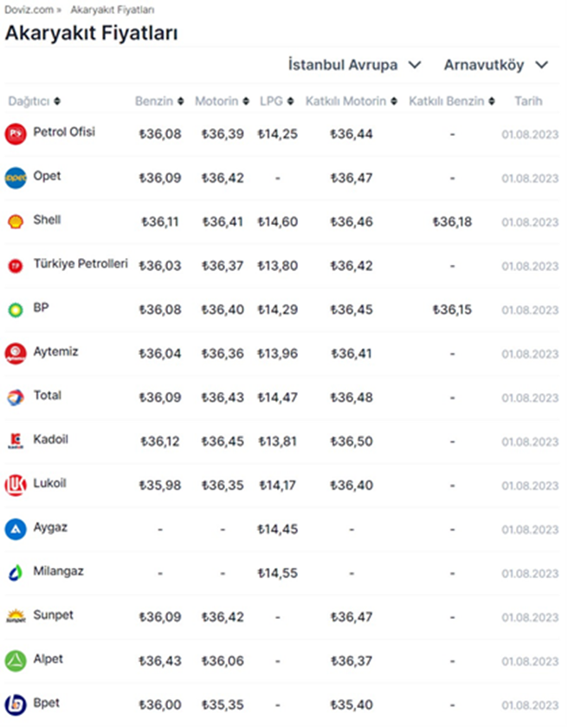Open the Türkiye Petrolleri distributor link
This screenshot has height=728, width=568.
pyautogui.click(x=80, y=263)
